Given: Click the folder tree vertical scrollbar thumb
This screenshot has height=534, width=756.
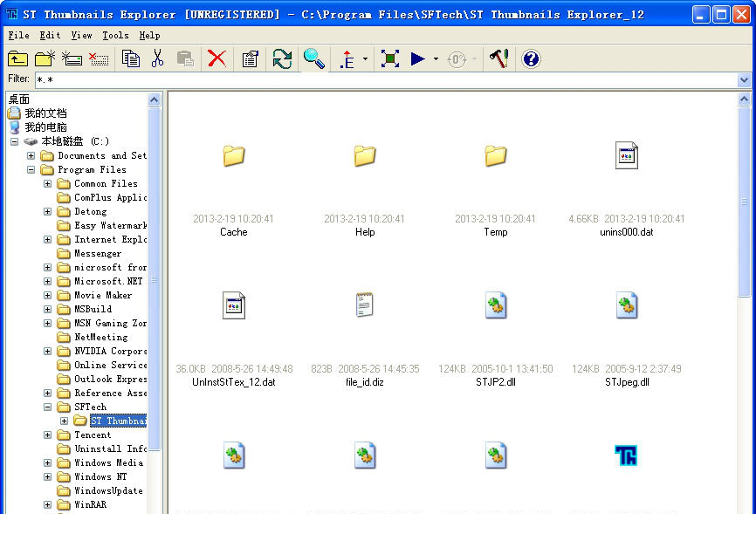Looking at the screenshot, I should 154,279.
